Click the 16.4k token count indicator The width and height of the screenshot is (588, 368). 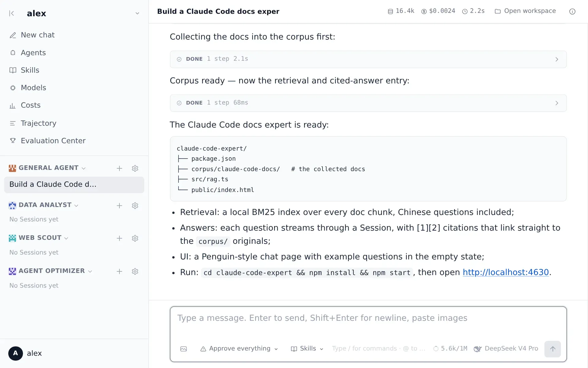[401, 11]
